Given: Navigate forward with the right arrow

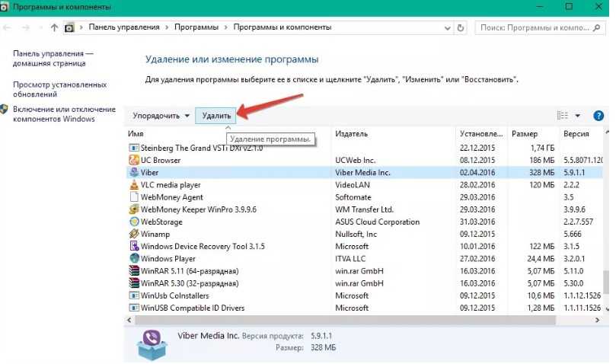Looking at the screenshot, I should pos(26,27).
